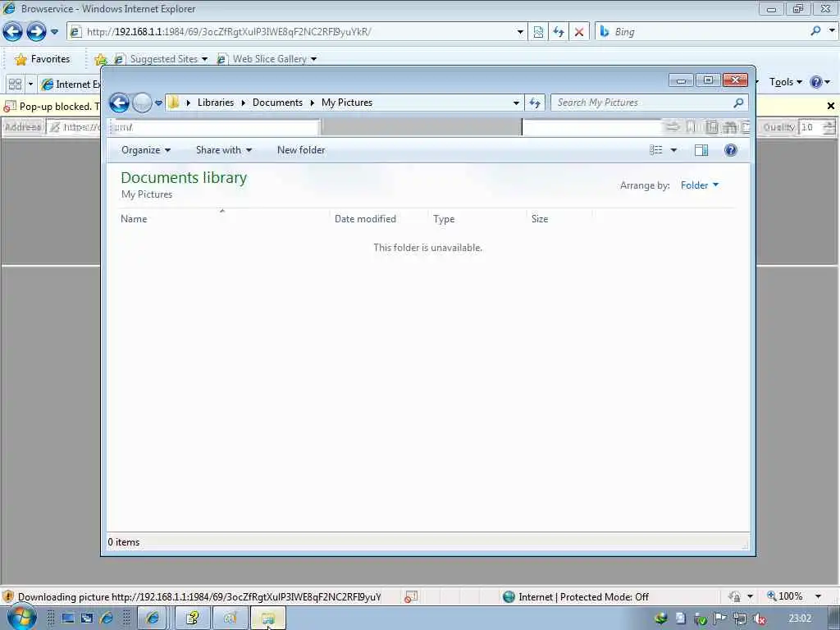Open previous locations dropdown in Explorer address bar
Viewport: 840px width, 630px height.
coord(516,103)
